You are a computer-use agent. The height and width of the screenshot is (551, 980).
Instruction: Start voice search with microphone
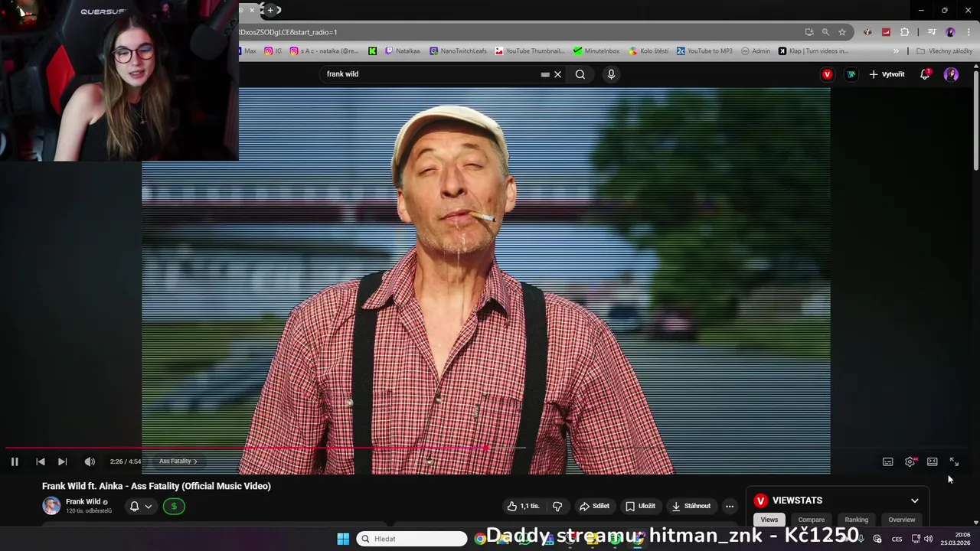tap(611, 74)
